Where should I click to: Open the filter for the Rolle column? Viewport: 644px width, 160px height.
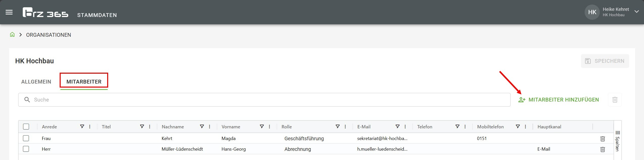(337, 127)
